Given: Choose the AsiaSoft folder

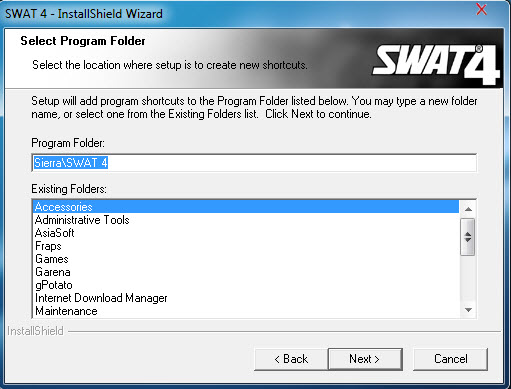Looking at the screenshot, I should [246, 233].
